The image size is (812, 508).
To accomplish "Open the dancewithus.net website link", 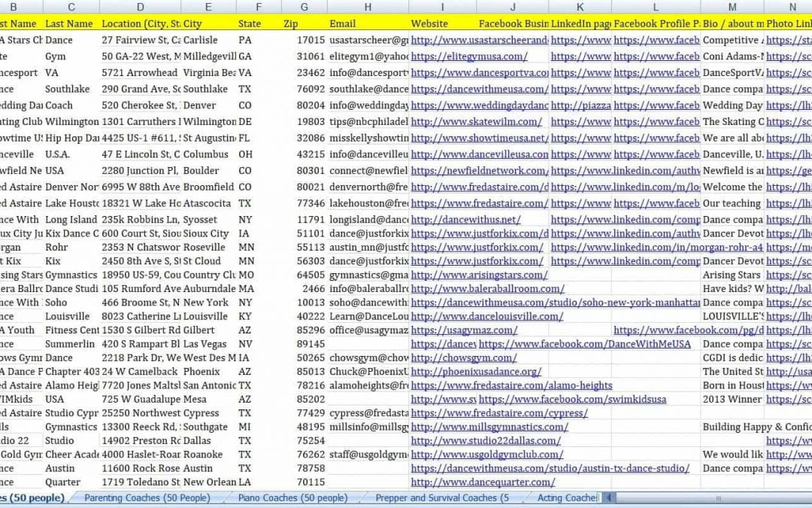I will [465, 219].
